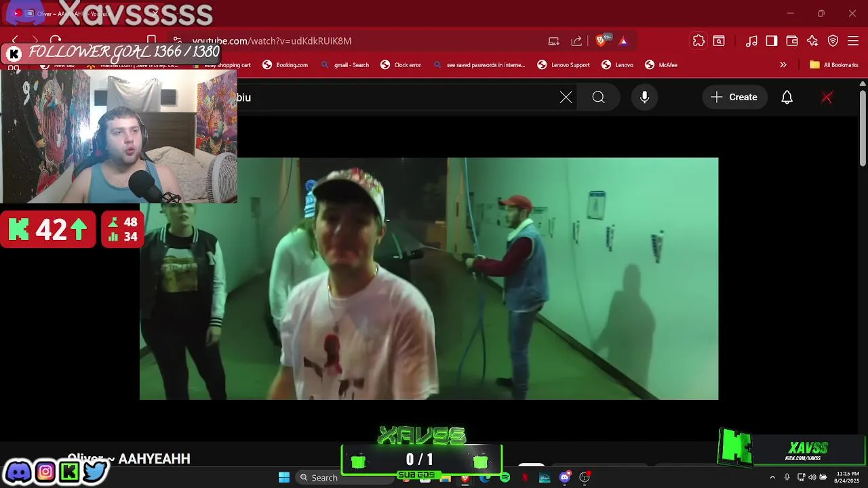Viewport: 868px width, 488px height.
Task: Click the Twitter bird icon in stream overlay
Action: pyautogui.click(x=96, y=471)
